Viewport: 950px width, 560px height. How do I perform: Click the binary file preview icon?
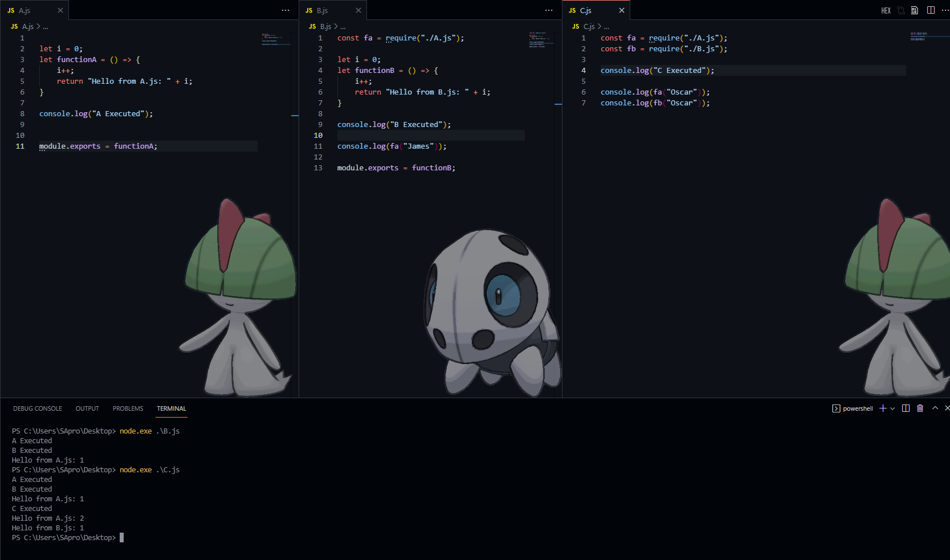coord(915,10)
